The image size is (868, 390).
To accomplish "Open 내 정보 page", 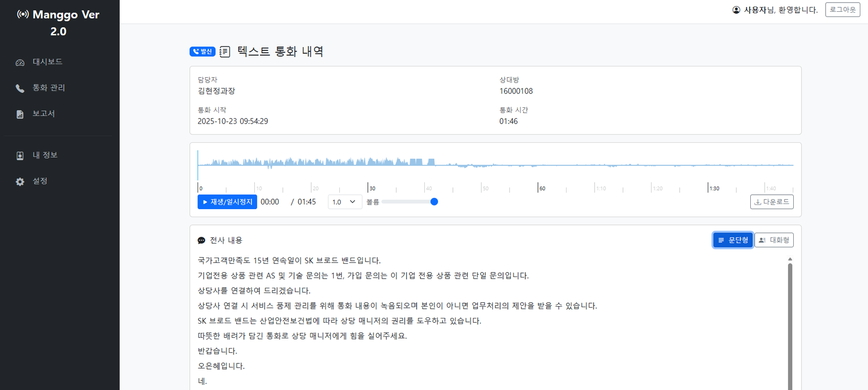I will (45, 155).
